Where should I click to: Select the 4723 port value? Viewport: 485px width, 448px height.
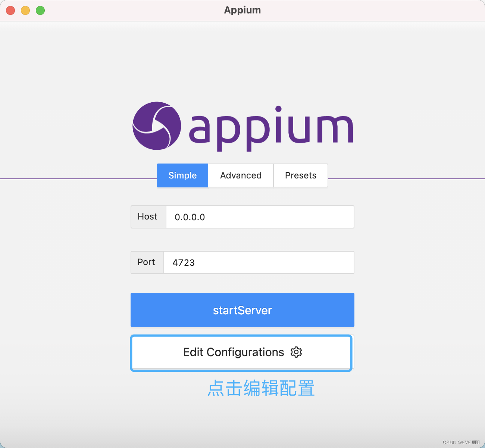click(x=183, y=262)
